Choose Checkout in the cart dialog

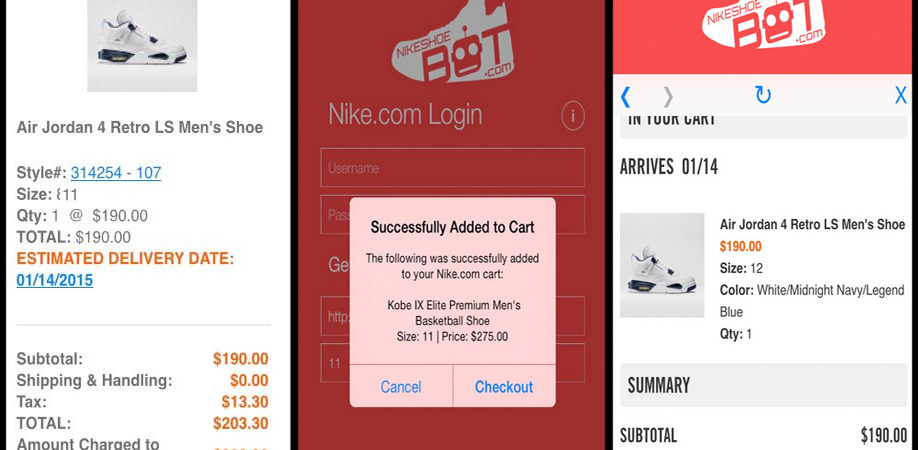pos(504,386)
